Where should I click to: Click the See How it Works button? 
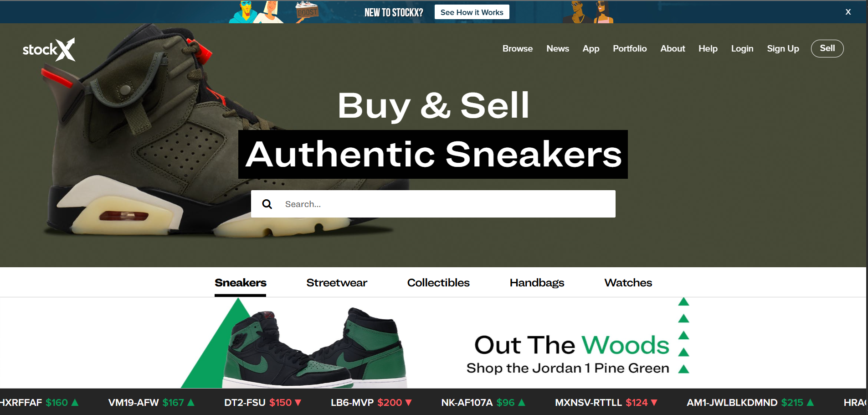pos(472,12)
